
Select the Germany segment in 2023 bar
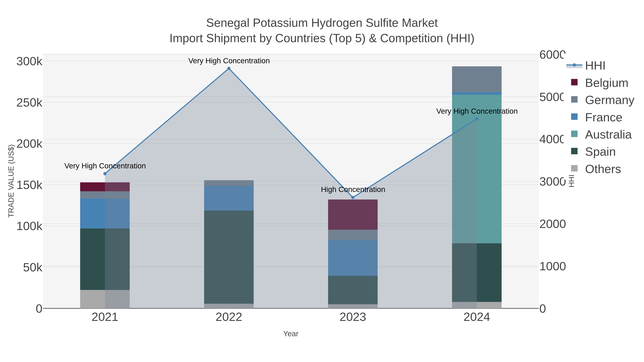(353, 235)
